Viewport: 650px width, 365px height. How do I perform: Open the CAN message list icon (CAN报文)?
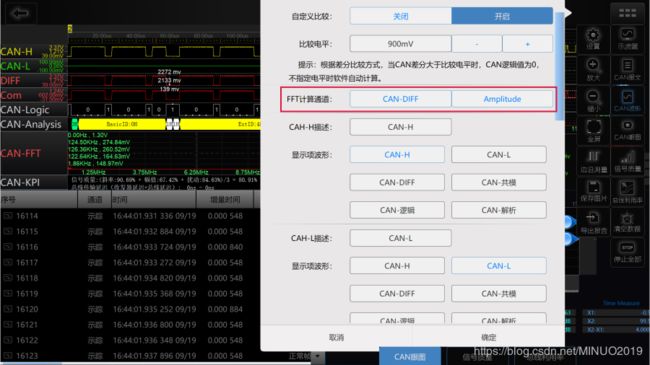627,69
